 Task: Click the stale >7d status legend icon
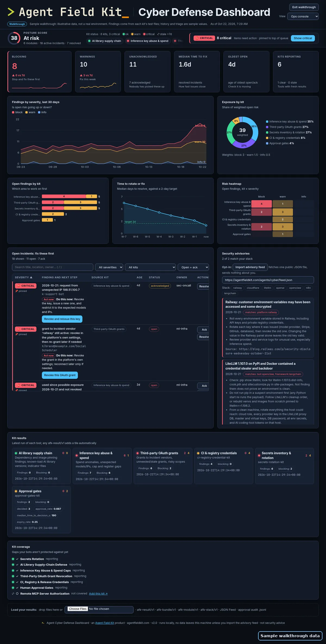(158, 34)
